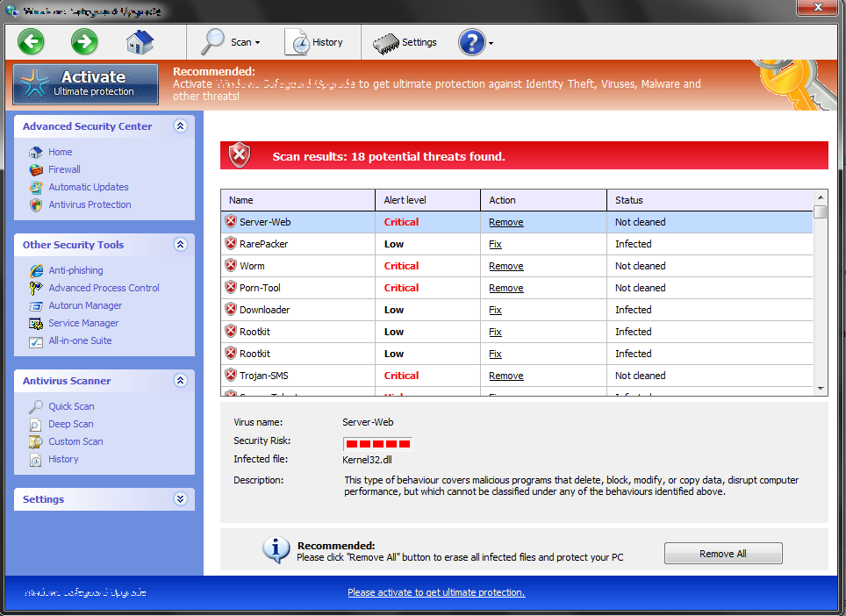The height and width of the screenshot is (616, 846).
Task: Start a Quick Scan
Action: click(71, 406)
